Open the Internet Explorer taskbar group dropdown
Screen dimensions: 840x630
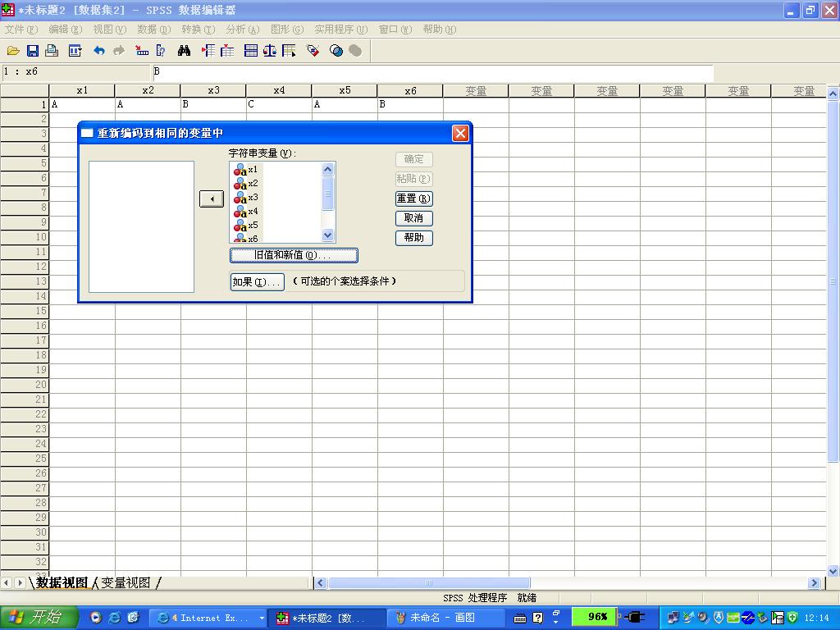click(262, 619)
